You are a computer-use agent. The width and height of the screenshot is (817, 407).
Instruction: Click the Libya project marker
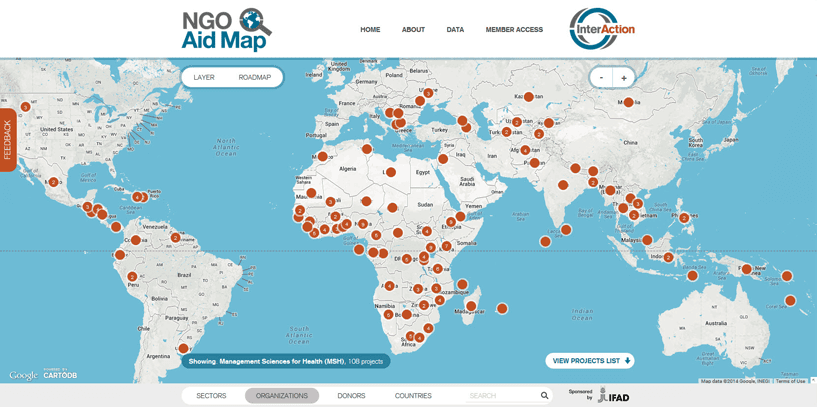pyautogui.click(x=390, y=172)
